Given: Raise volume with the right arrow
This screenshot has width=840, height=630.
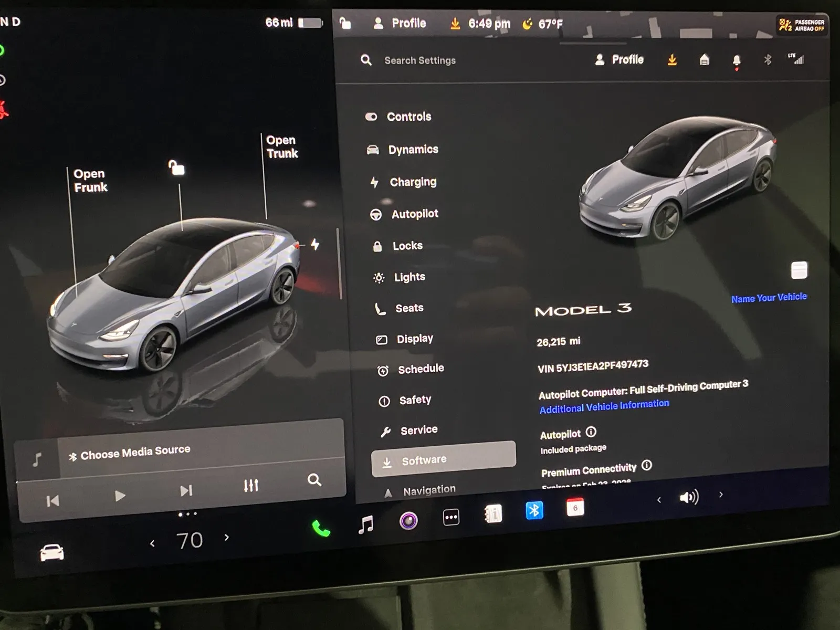Looking at the screenshot, I should (x=721, y=495).
